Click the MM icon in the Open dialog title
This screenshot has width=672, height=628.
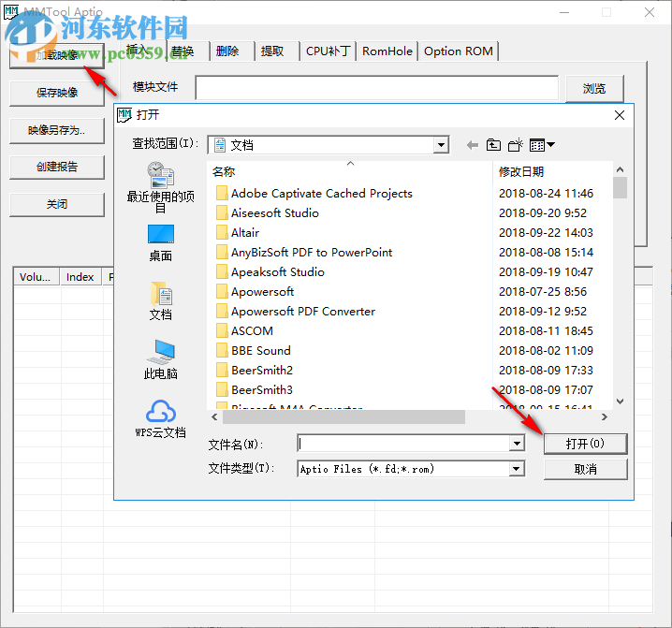[x=124, y=115]
